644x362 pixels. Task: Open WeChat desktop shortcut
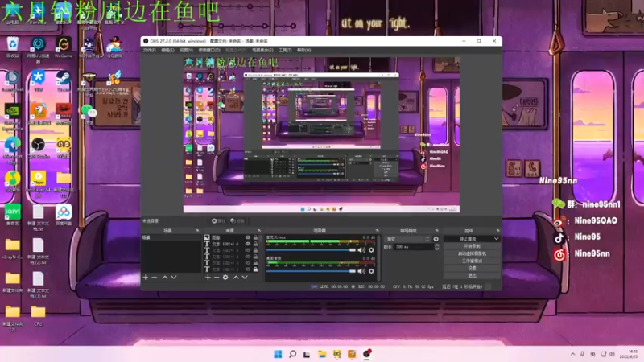pos(89,114)
